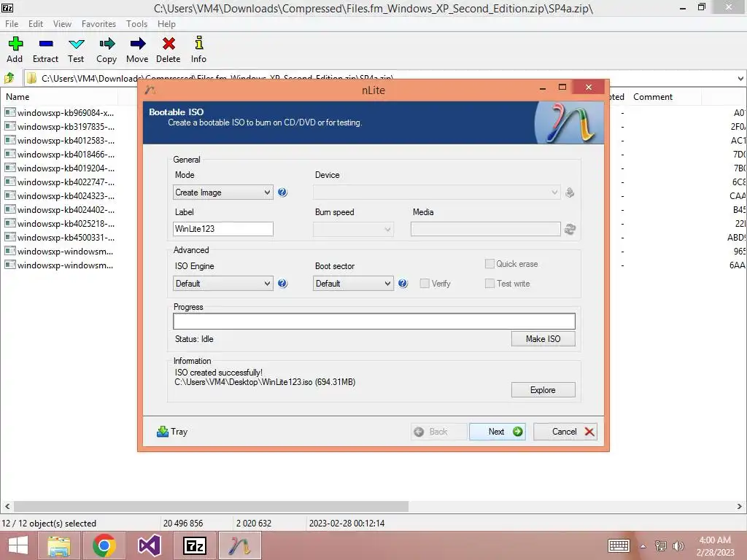Open Start menu on taskbar
Screen dimensions: 747x560
click(x=18, y=545)
